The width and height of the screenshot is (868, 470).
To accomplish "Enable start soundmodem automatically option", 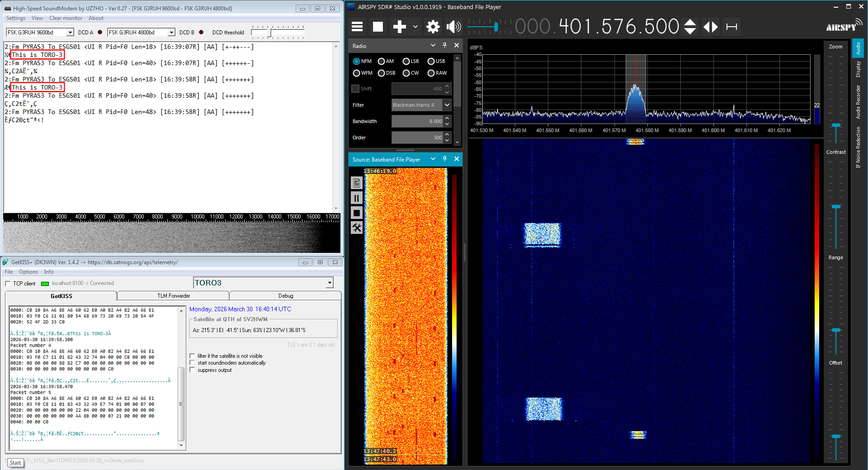I will click(x=193, y=363).
